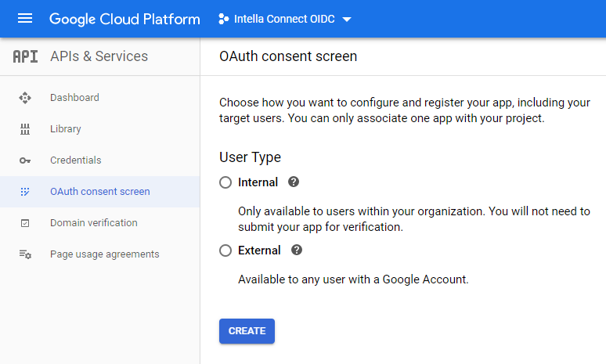Open the Intella Connect OIDC project selector
606x364 pixels.
tap(284, 19)
